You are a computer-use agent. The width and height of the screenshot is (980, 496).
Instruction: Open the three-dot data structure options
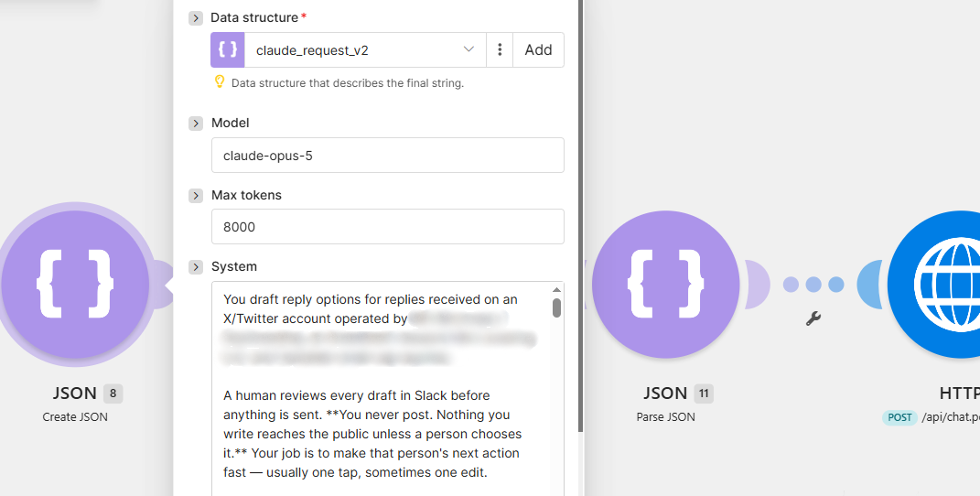500,50
